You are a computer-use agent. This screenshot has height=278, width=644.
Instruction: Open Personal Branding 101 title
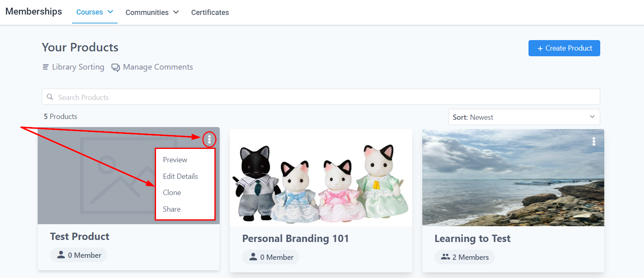pos(295,238)
